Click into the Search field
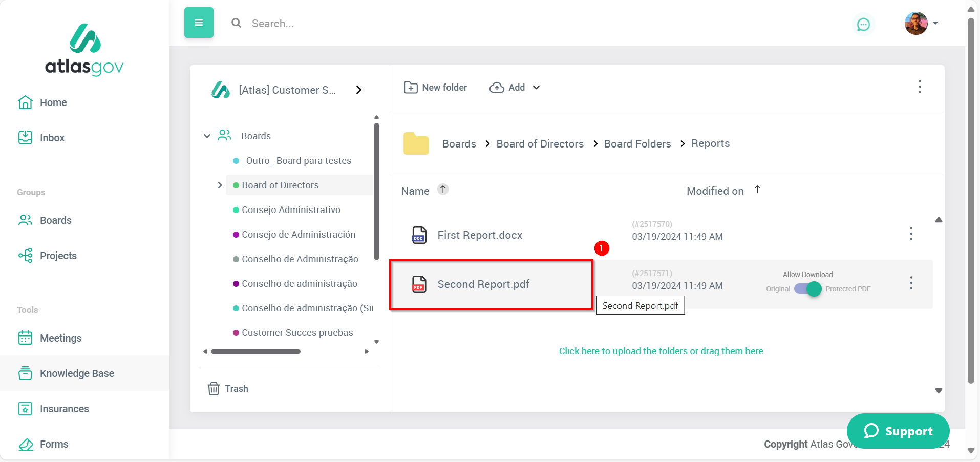This screenshot has width=980, height=462. 358,24
